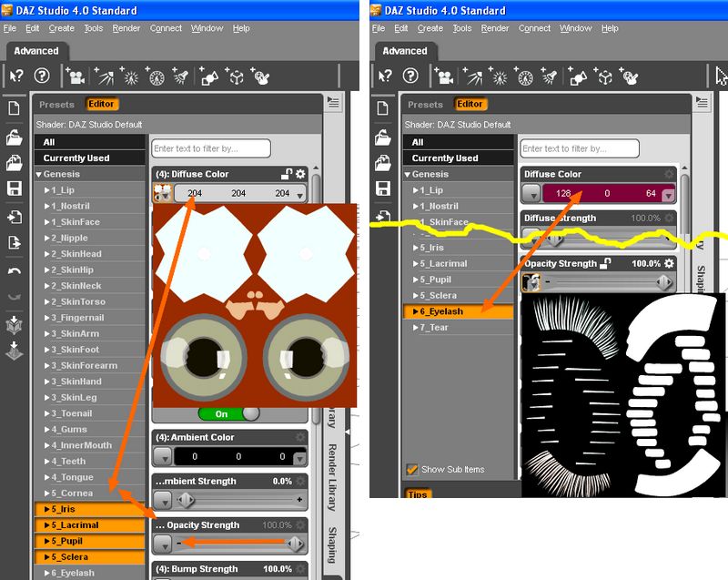Image resolution: width=728 pixels, height=580 pixels.
Task: Open Diffuse Color map dropdown in right window
Action: pyautogui.click(x=531, y=194)
